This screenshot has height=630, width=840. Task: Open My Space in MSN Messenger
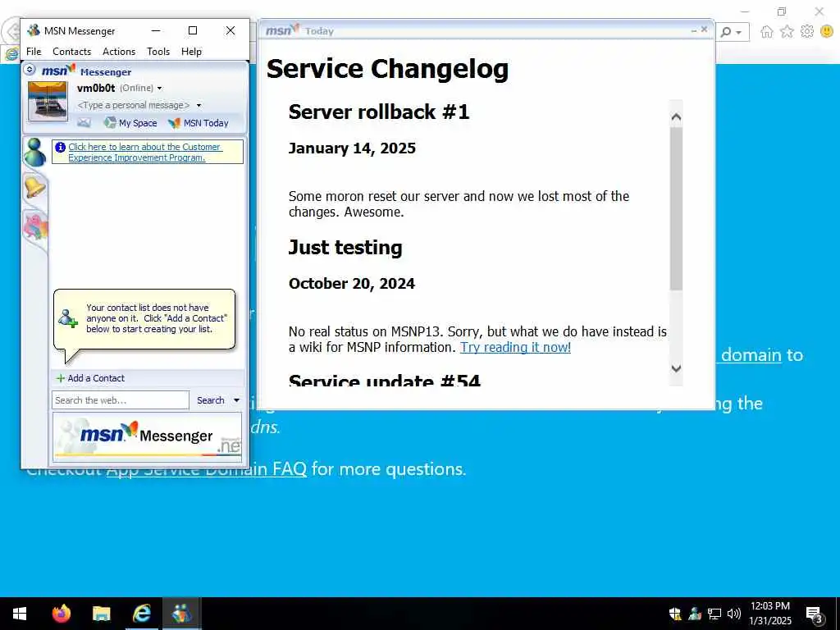tap(130, 123)
